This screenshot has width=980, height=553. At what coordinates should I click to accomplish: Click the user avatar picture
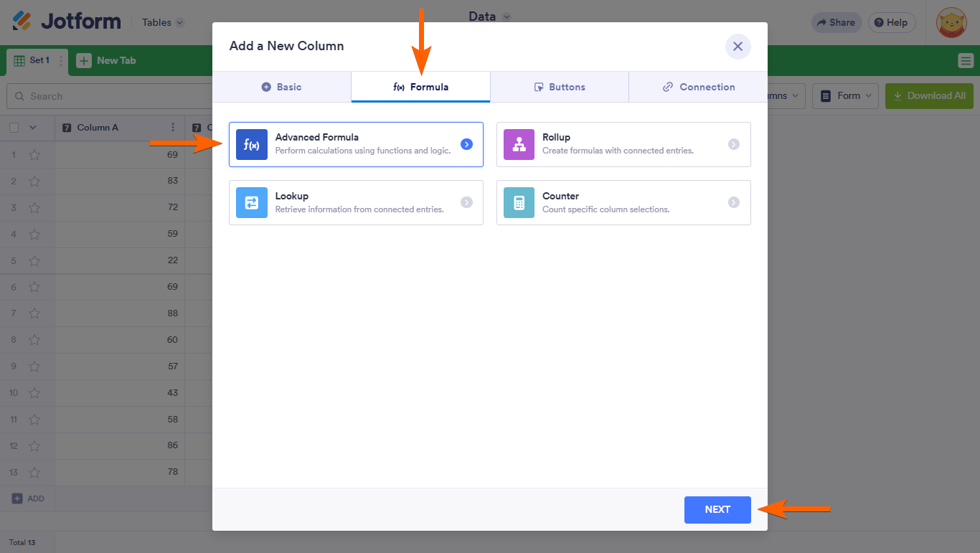point(952,22)
